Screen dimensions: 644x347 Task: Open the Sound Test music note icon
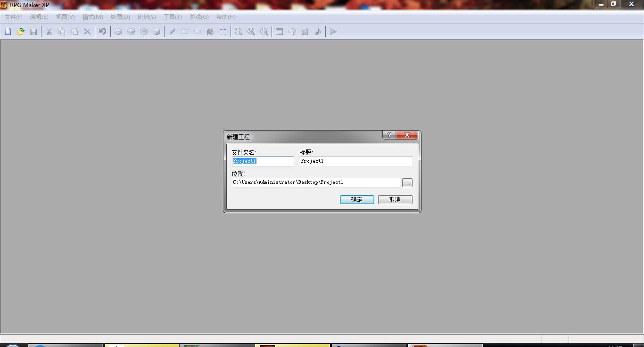[x=318, y=32]
